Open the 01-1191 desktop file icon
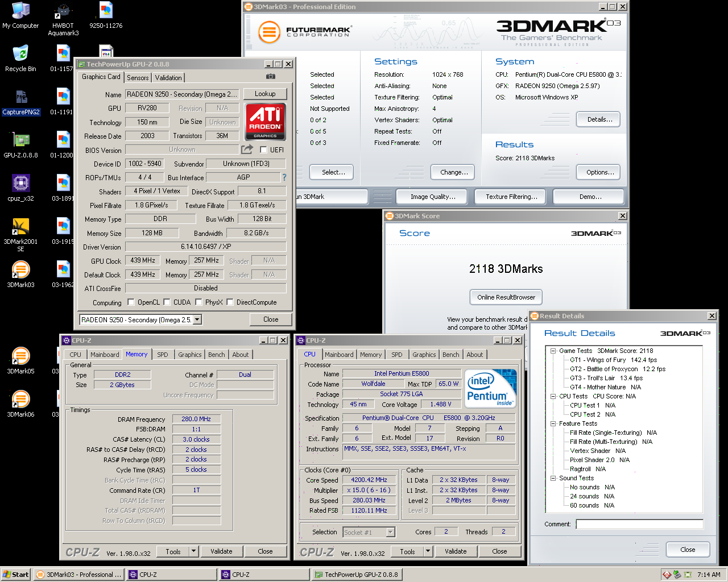 63,102
